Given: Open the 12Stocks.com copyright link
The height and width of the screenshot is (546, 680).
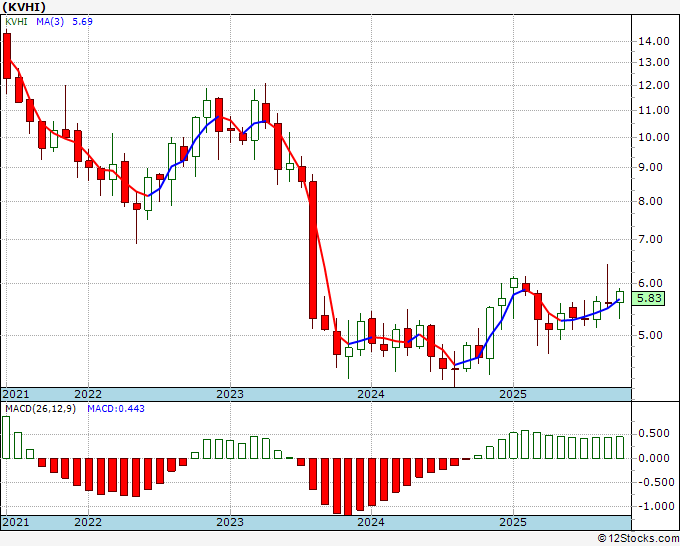Looking at the screenshot, I should 638,539.
